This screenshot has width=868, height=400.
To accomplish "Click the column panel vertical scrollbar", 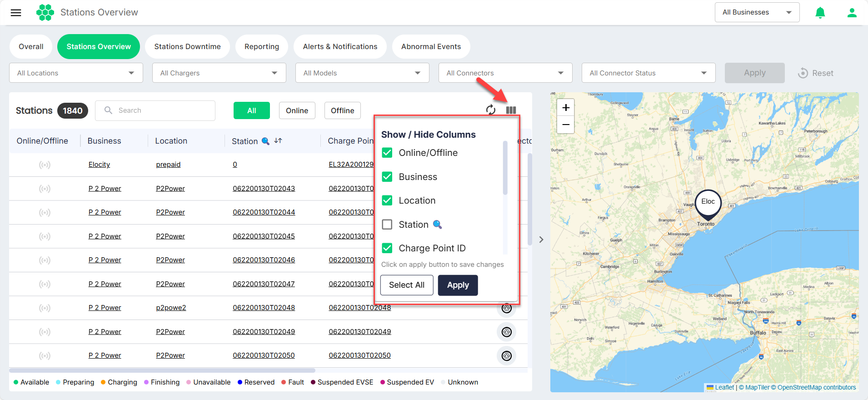I will click(505, 168).
